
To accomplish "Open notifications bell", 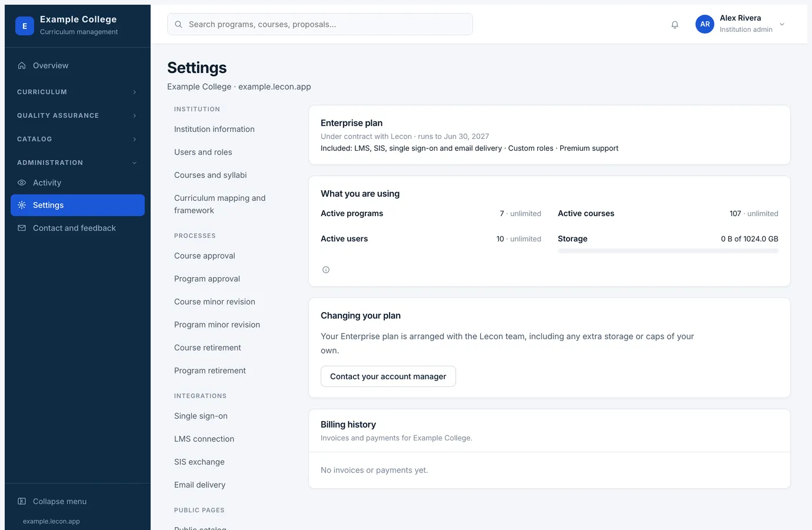I will [675, 25].
